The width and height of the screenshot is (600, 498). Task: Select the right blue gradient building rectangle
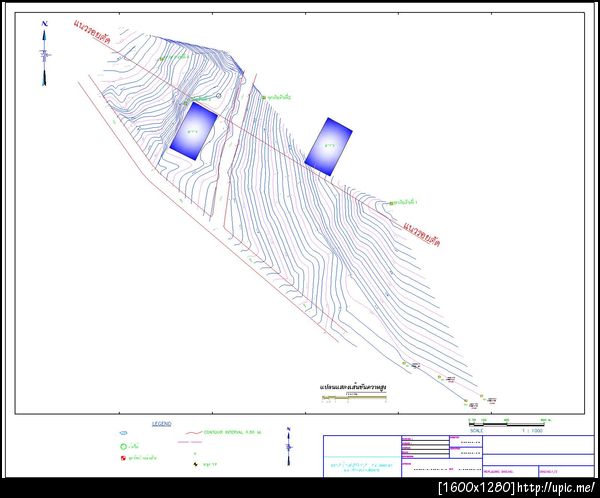(x=328, y=147)
